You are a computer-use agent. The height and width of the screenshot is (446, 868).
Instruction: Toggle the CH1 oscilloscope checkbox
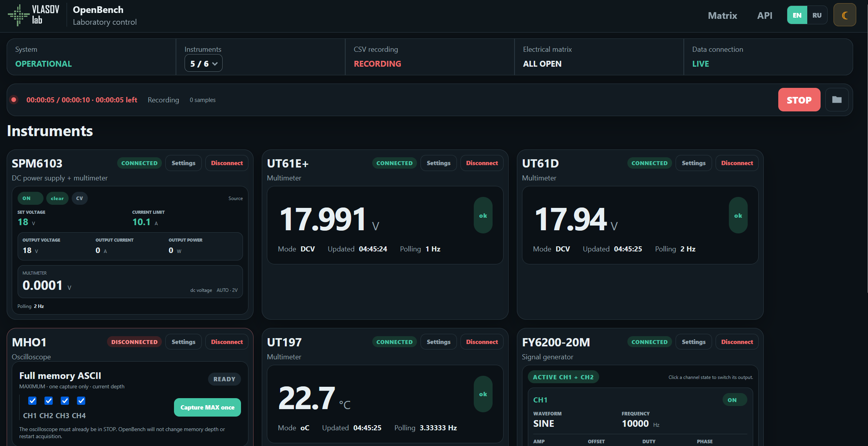pyautogui.click(x=33, y=400)
